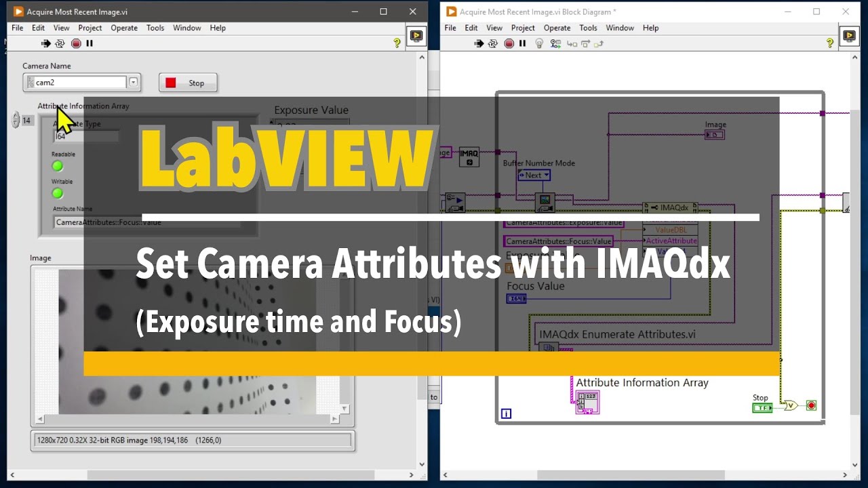Image resolution: width=868 pixels, height=488 pixels.
Task: Click the Block Diagram vertical scrollbar up arrow
Action: point(855,58)
